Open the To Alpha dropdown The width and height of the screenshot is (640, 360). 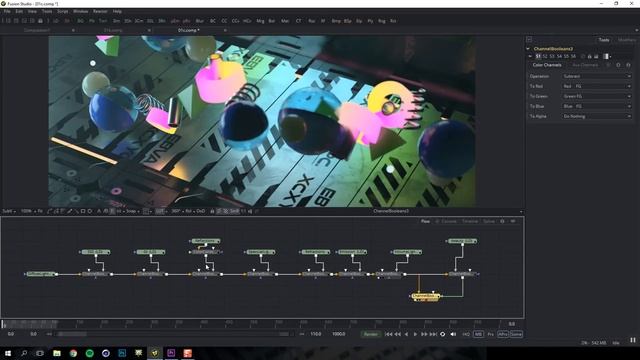click(x=596, y=116)
